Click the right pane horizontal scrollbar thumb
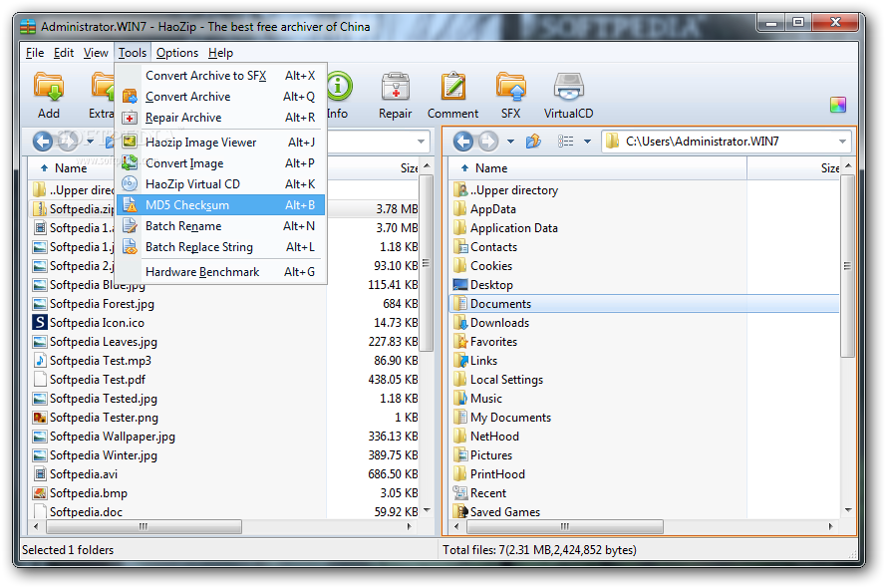The width and height of the screenshot is (886, 588). (x=564, y=526)
